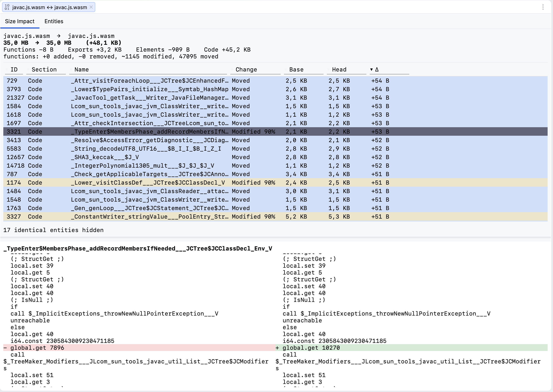
Task: Click the '17 identical entities hidden' text
Action: point(53,230)
